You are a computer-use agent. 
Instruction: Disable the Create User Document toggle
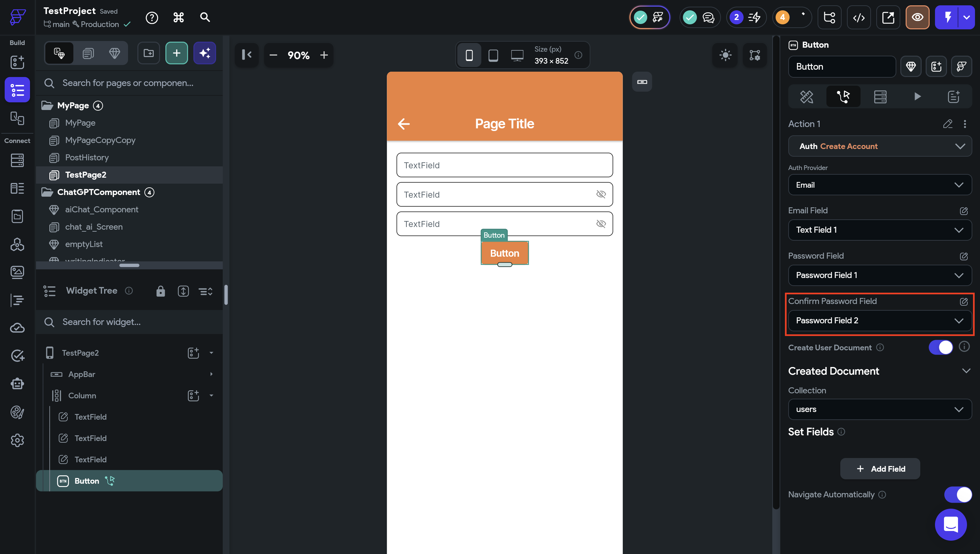point(940,347)
